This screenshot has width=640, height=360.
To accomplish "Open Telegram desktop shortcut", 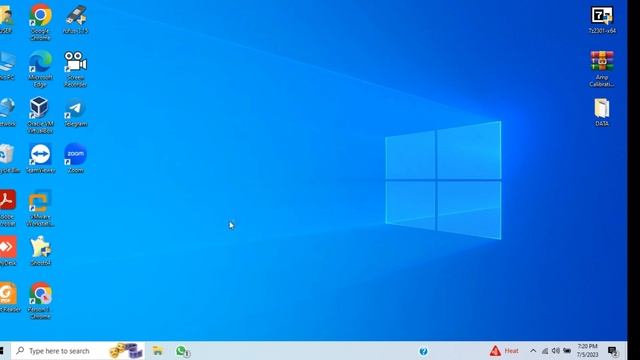I will [x=76, y=112].
